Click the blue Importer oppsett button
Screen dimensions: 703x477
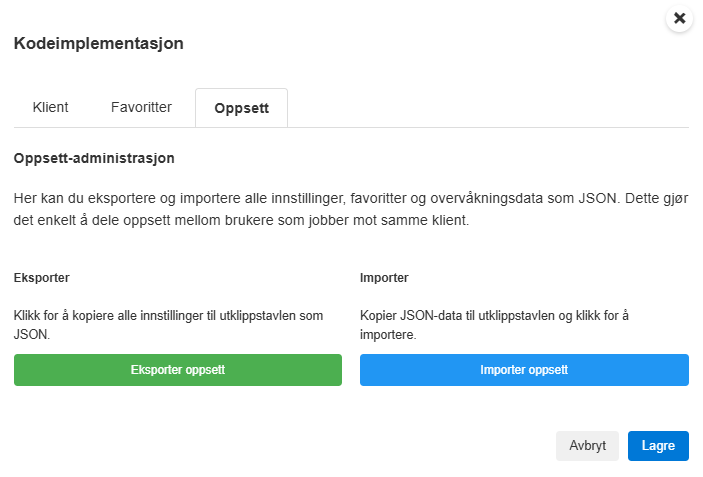tap(524, 370)
